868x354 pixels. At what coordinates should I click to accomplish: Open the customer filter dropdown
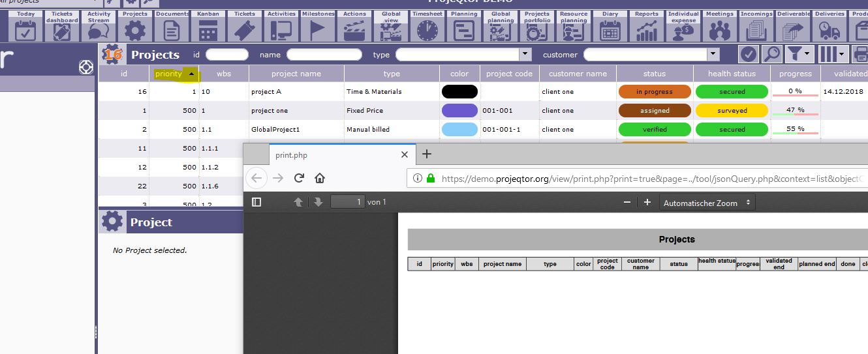712,55
